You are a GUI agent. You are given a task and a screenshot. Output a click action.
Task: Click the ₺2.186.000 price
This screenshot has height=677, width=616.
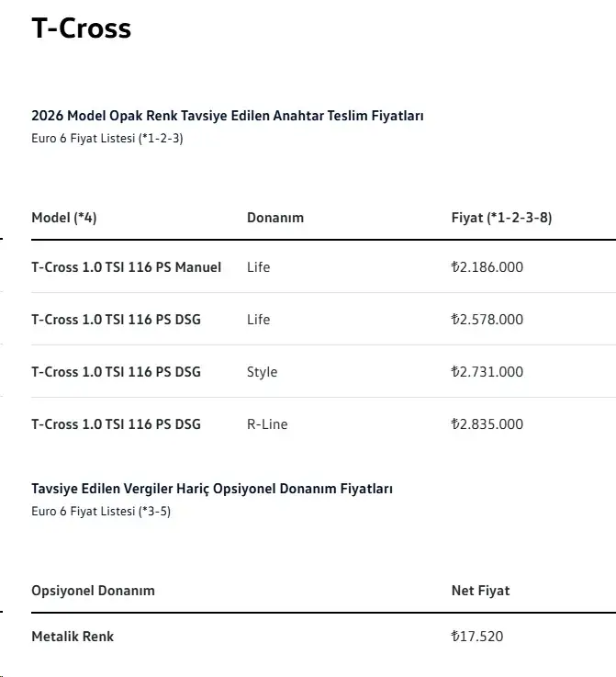[x=487, y=266]
